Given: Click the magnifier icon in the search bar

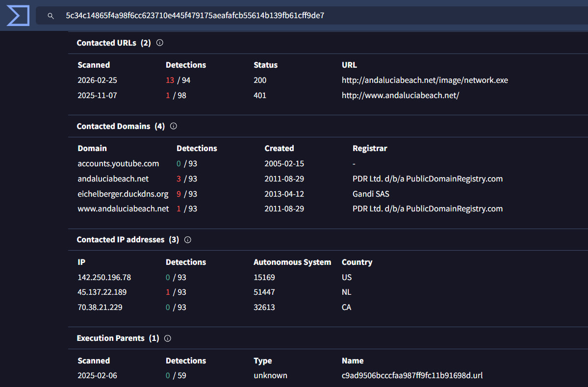Looking at the screenshot, I should [x=51, y=15].
